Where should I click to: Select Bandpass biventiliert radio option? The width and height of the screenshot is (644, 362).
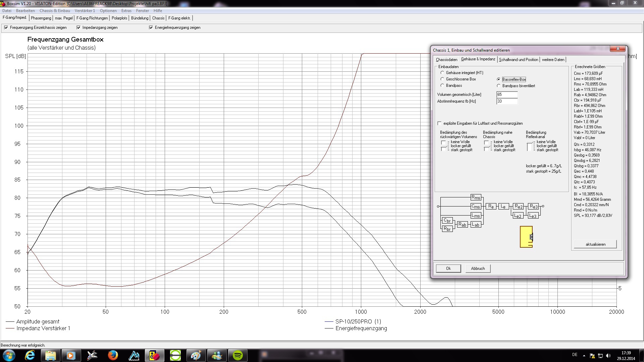tap(498, 86)
